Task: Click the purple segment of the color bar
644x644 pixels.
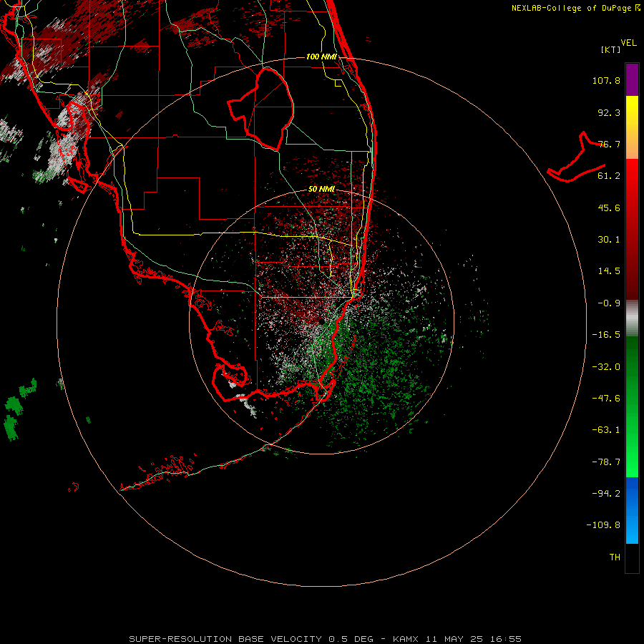Action: click(x=632, y=79)
